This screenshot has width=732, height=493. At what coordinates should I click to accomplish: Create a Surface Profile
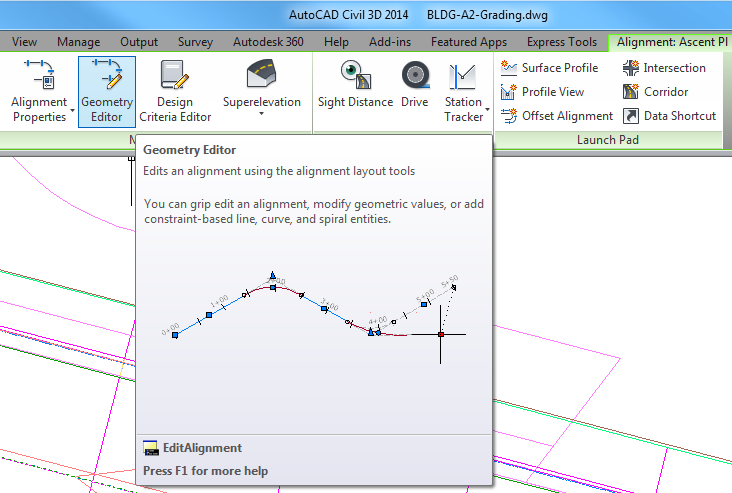click(549, 68)
